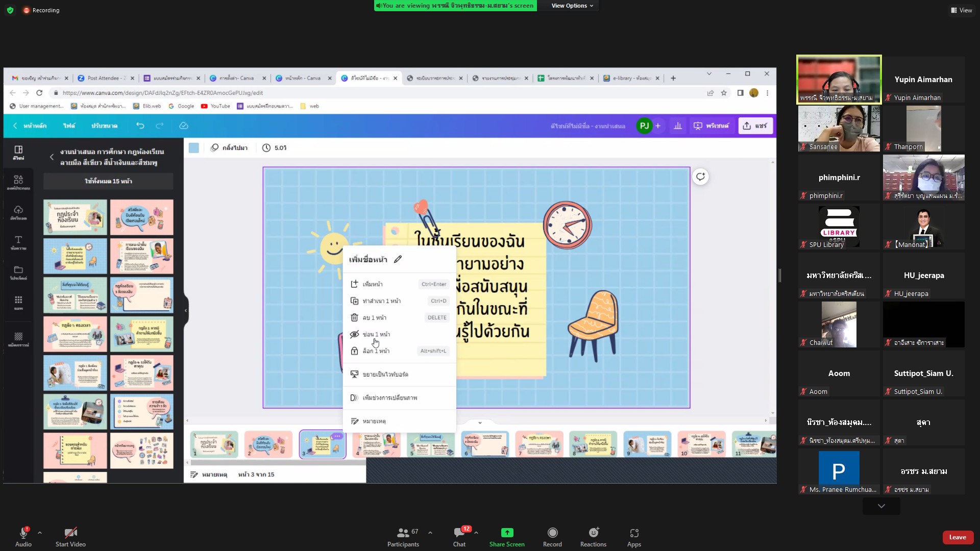Expand the View Options dropdown
Image resolution: width=980 pixels, height=551 pixels.
(x=572, y=6)
